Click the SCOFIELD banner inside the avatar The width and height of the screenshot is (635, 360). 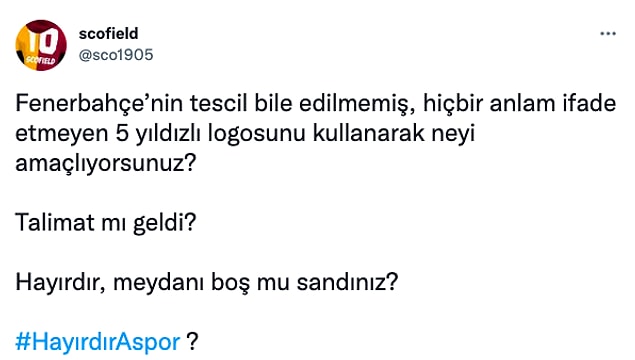pos(40,60)
